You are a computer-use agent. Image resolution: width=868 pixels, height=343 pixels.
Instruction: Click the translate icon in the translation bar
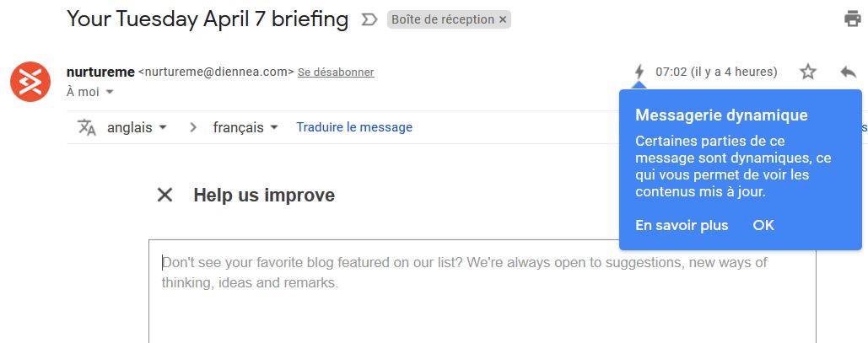[87, 127]
